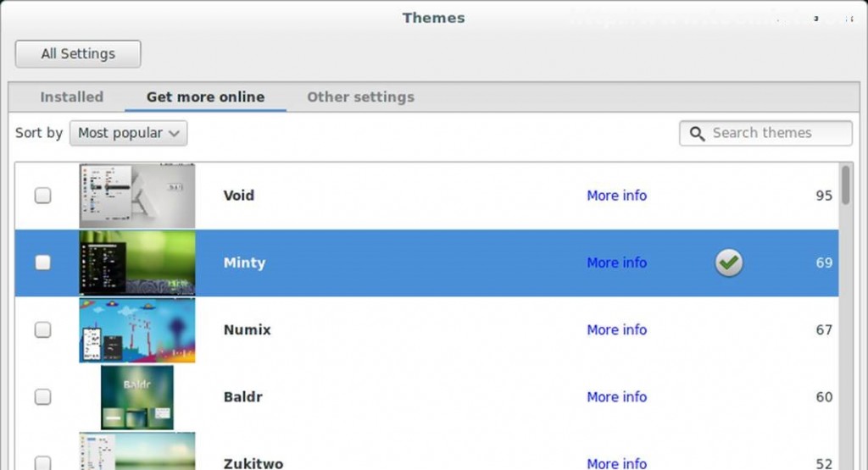The height and width of the screenshot is (470, 868).
Task: Click the Zukitwo theme preview thumbnail
Action: [137, 452]
